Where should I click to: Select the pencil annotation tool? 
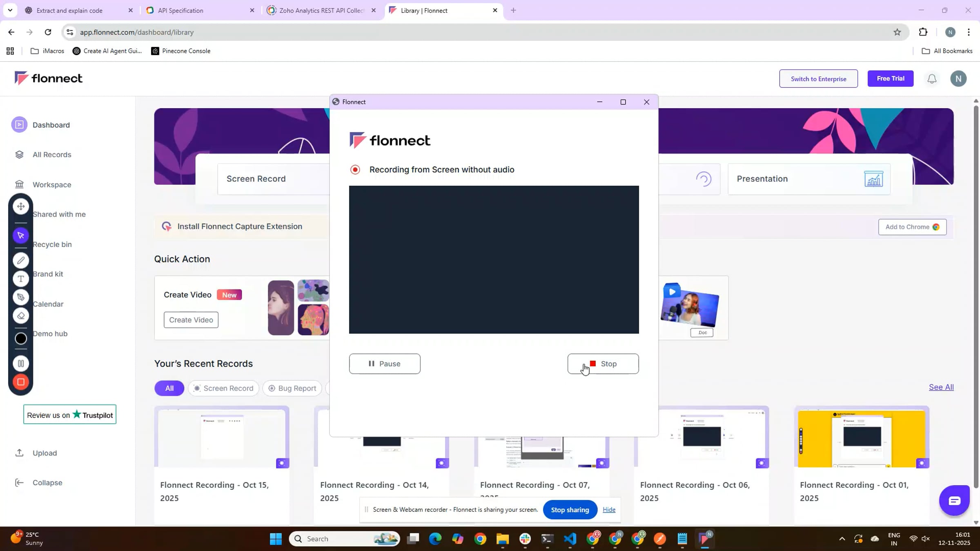(21, 260)
